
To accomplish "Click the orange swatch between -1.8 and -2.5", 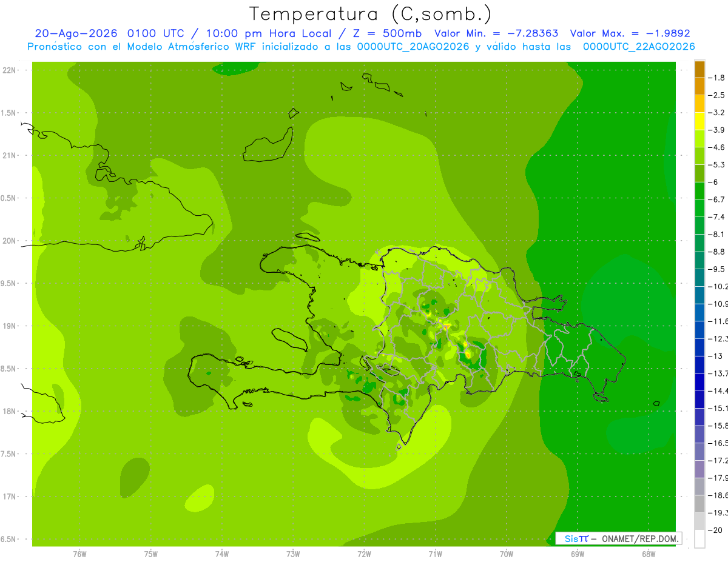I will point(699,87).
